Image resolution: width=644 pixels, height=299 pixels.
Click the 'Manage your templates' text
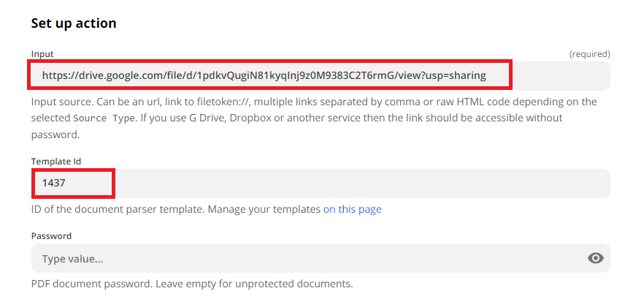pos(264,209)
